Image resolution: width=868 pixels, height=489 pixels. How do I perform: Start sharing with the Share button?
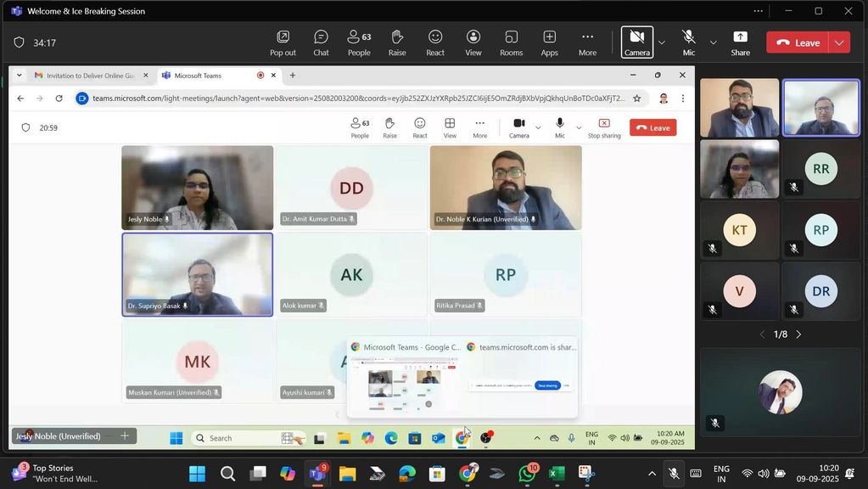coord(740,42)
